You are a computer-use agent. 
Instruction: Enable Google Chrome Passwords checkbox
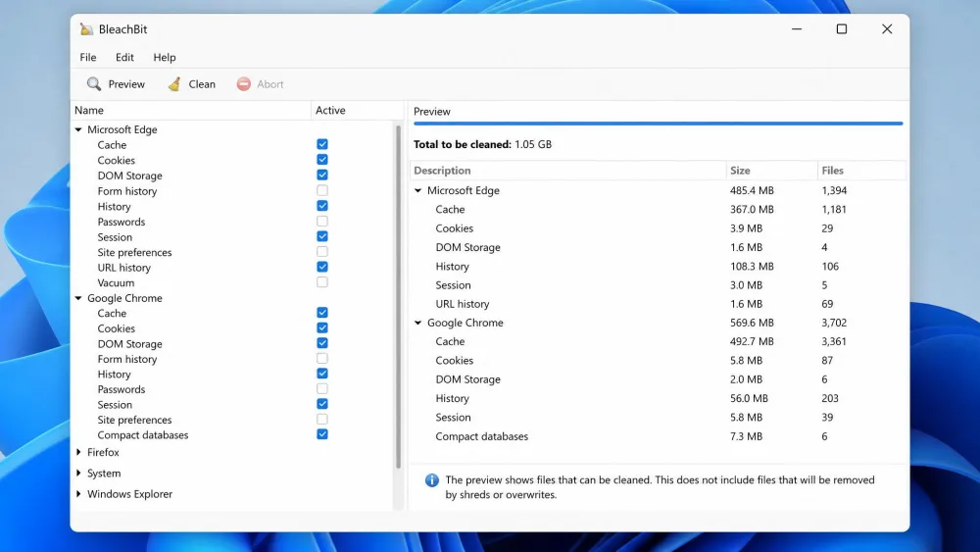[321, 388]
